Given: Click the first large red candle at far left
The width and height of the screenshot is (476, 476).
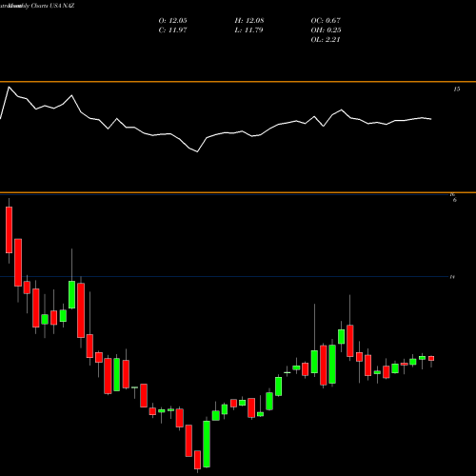Looking at the screenshot, I should 9,229.
